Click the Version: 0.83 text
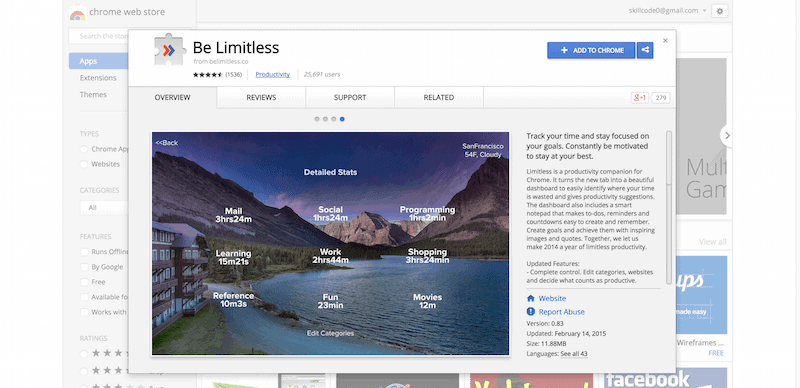 (545, 324)
